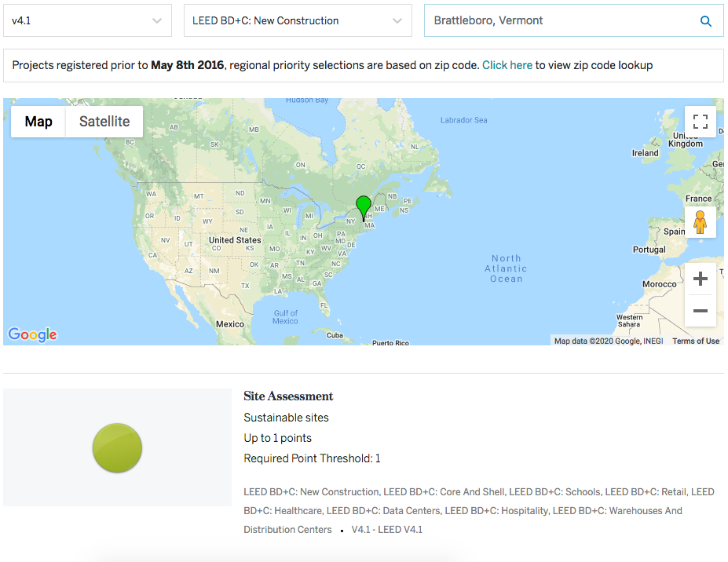This screenshot has width=728, height=562.
Task: Switch to Map view tab
Action: pos(38,122)
